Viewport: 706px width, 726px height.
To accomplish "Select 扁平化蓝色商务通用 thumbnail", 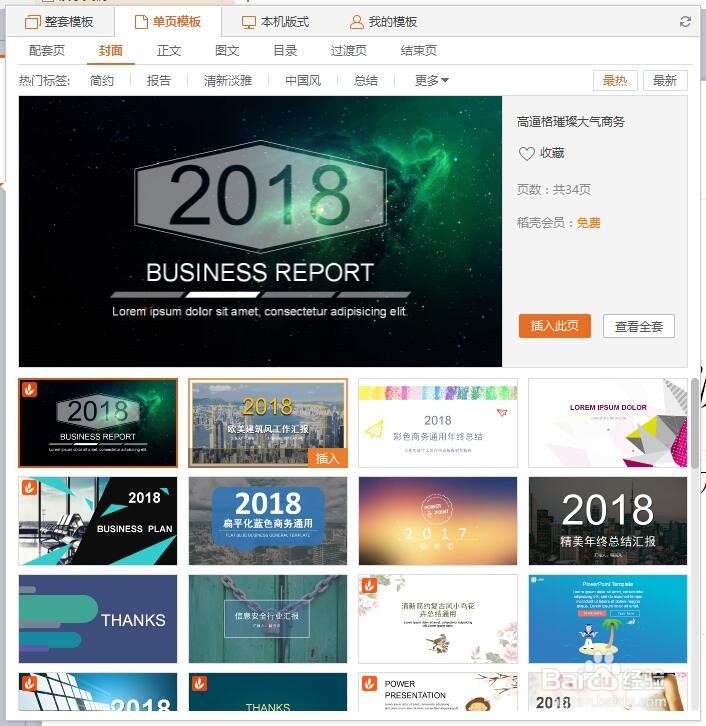I will (268, 521).
